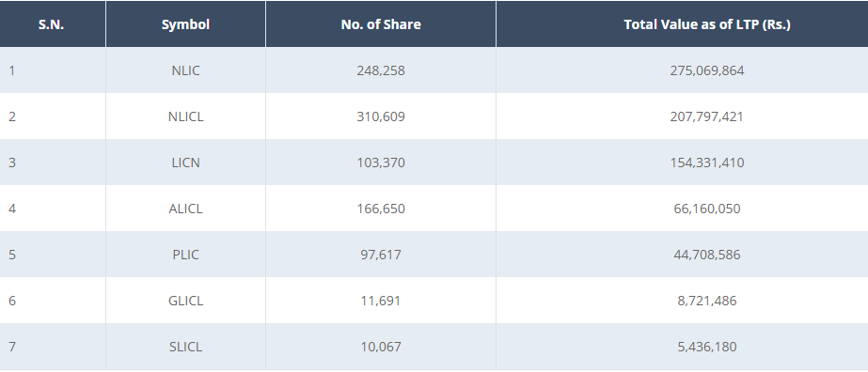The image size is (868, 372).
Task: Select Total Value as of LTP header
Action: click(x=707, y=24)
